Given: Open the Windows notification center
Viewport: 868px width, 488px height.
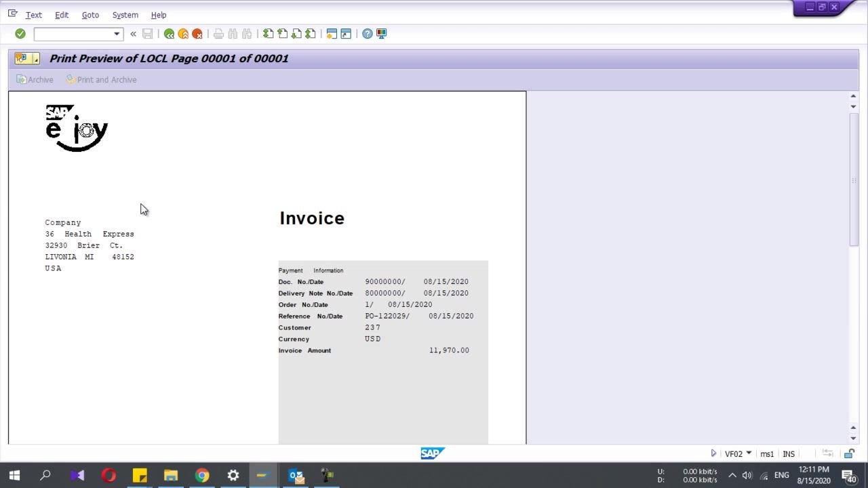Looking at the screenshot, I should tap(848, 476).
